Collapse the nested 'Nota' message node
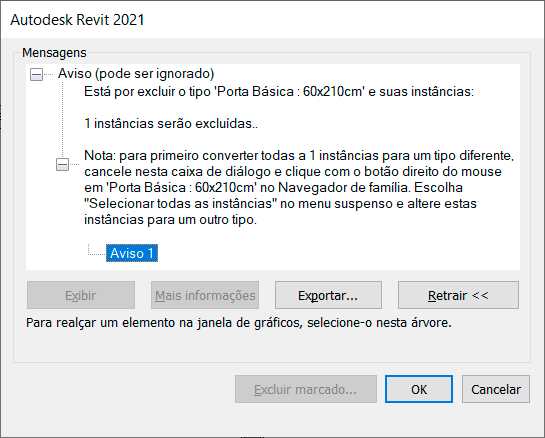The width and height of the screenshot is (545, 438). [63, 164]
